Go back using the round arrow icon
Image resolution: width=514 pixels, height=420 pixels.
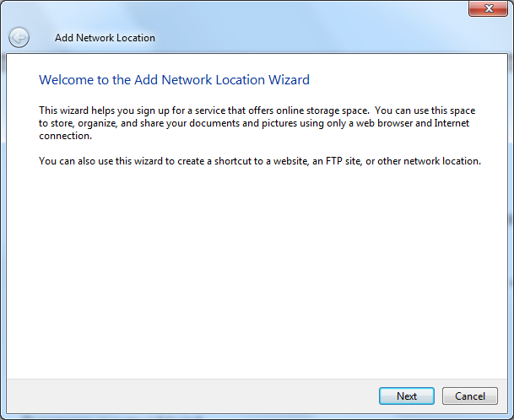19,37
